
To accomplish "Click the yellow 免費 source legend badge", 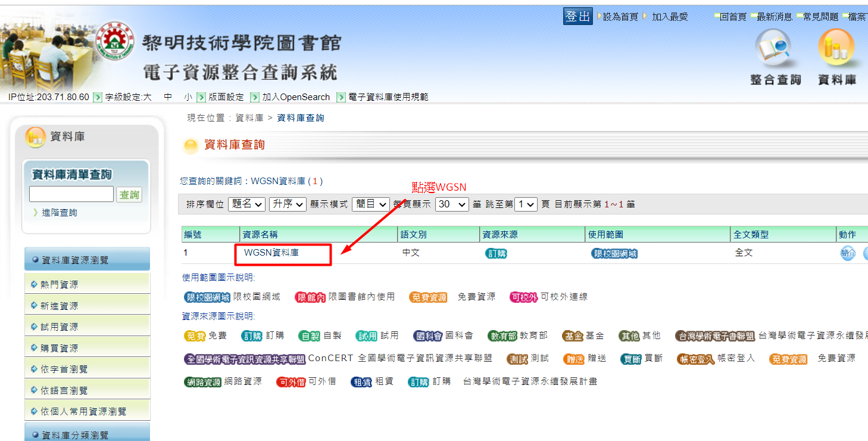I will [195, 336].
